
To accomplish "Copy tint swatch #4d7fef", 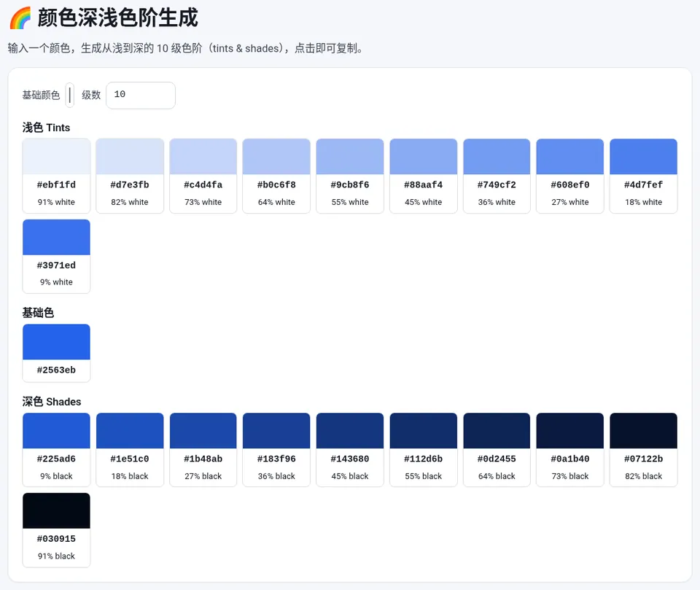I will [643, 176].
